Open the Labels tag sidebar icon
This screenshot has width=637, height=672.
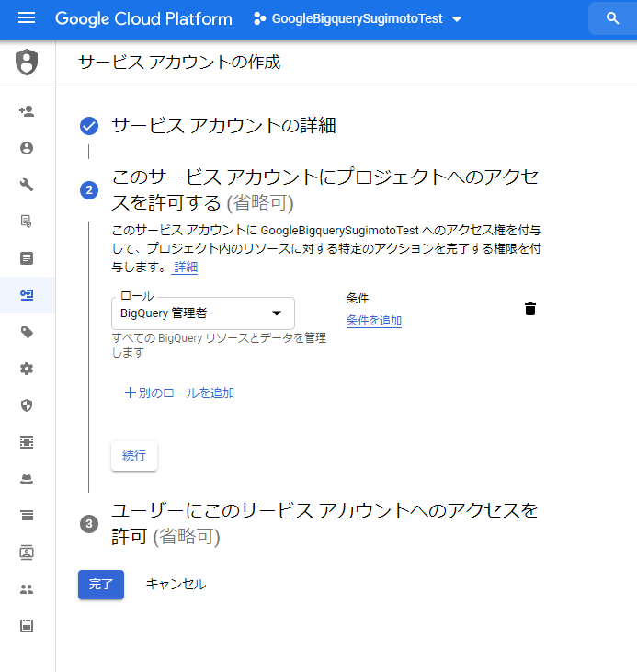click(x=27, y=332)
